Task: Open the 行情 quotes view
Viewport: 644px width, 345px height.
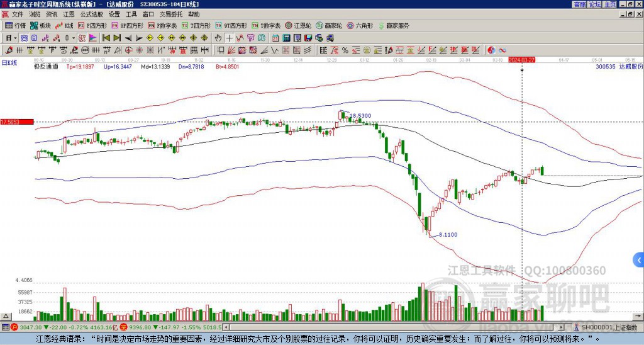Action: 15,25
